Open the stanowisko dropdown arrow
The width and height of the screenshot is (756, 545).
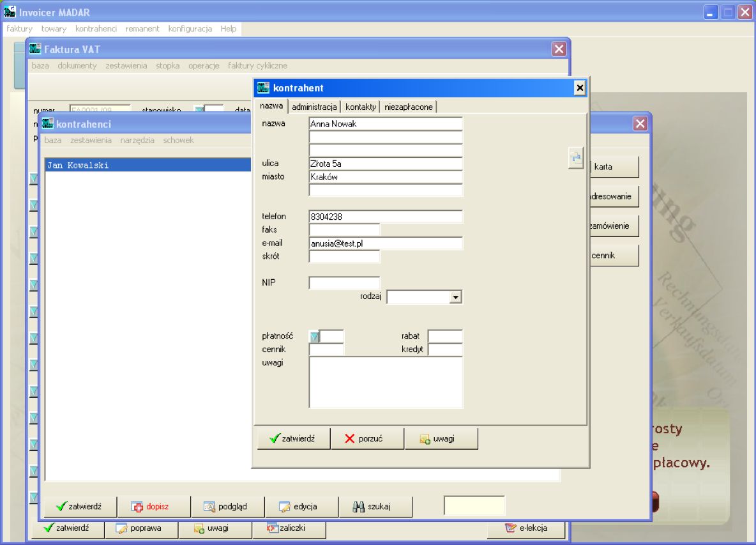(x=199, y=109)
